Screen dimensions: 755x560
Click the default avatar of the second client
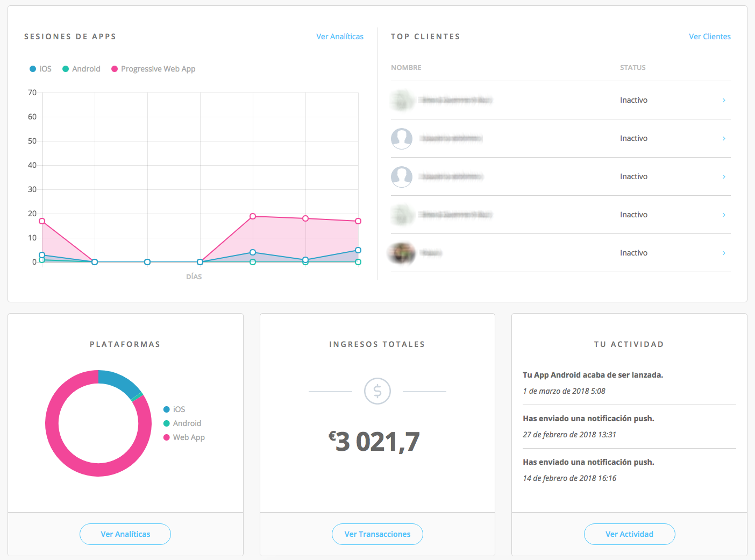[x=402, y=138]
